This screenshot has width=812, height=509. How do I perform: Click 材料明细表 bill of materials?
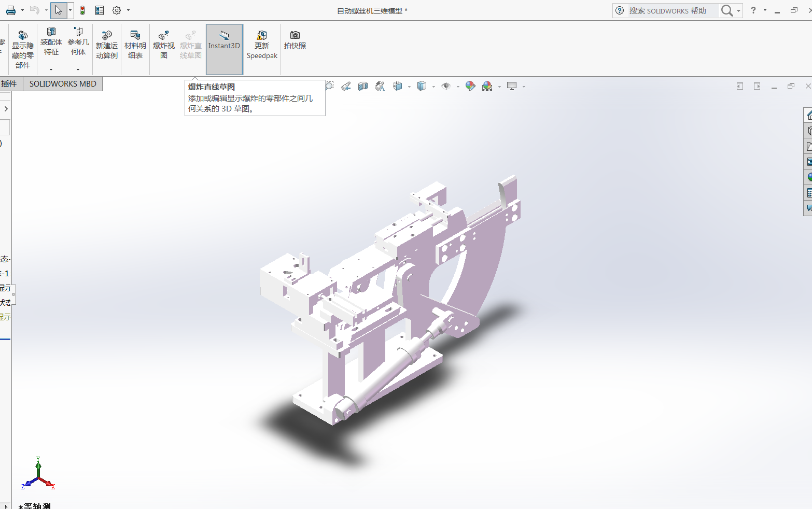coord(135,45)
